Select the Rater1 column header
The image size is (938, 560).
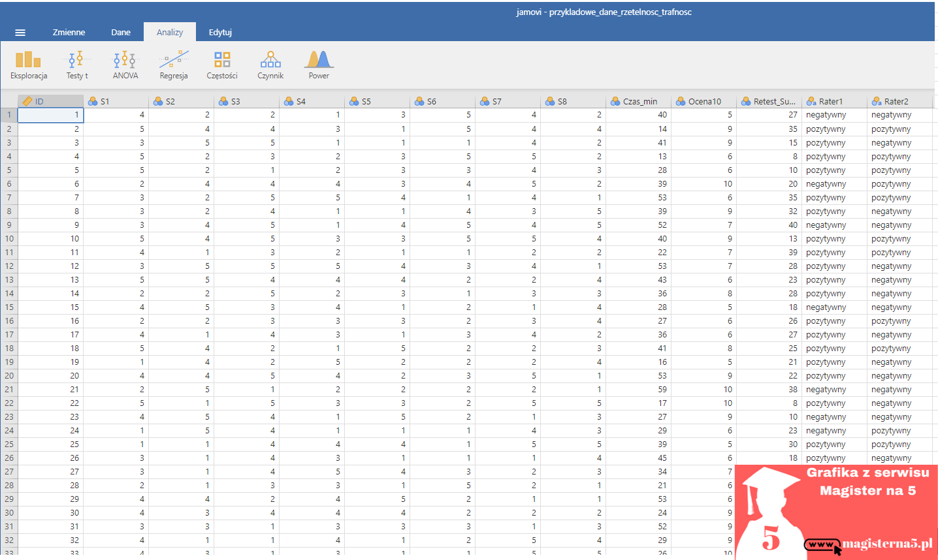pyautogui.click(x=835, y=101)
